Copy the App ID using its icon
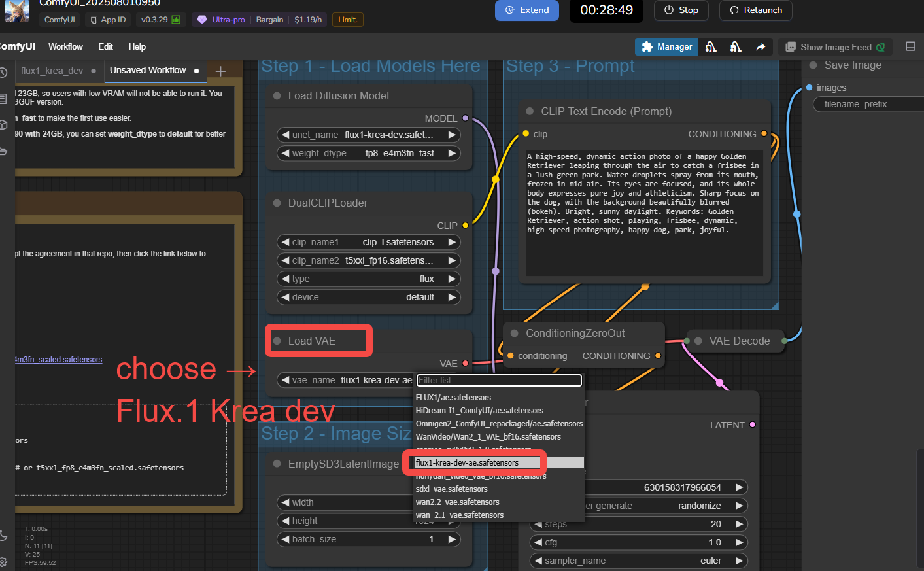 pos(94,20)
